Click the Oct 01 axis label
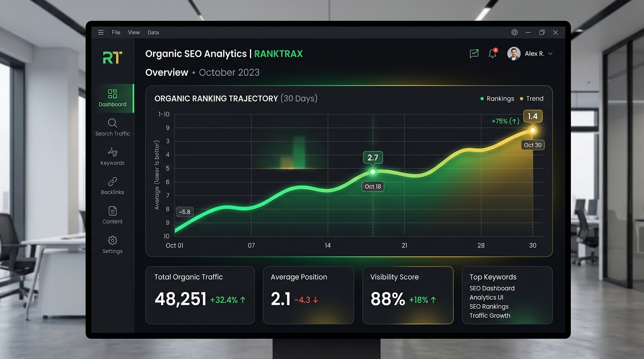Viewport: 644px width, 359px height. click(175, 245)
